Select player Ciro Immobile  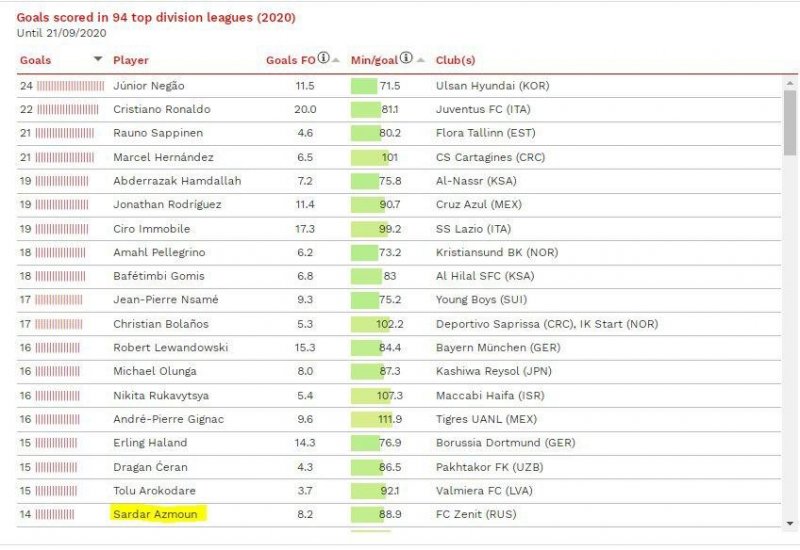[152, 229]
